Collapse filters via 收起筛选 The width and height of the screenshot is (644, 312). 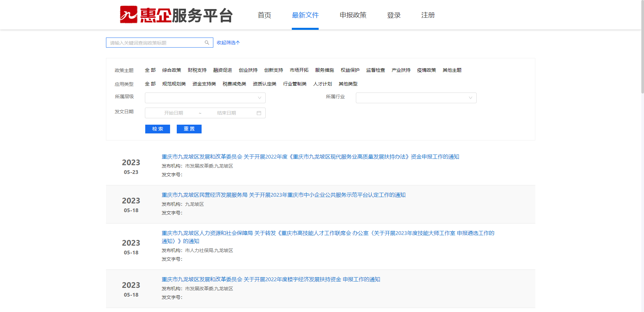tap(228, 43)
